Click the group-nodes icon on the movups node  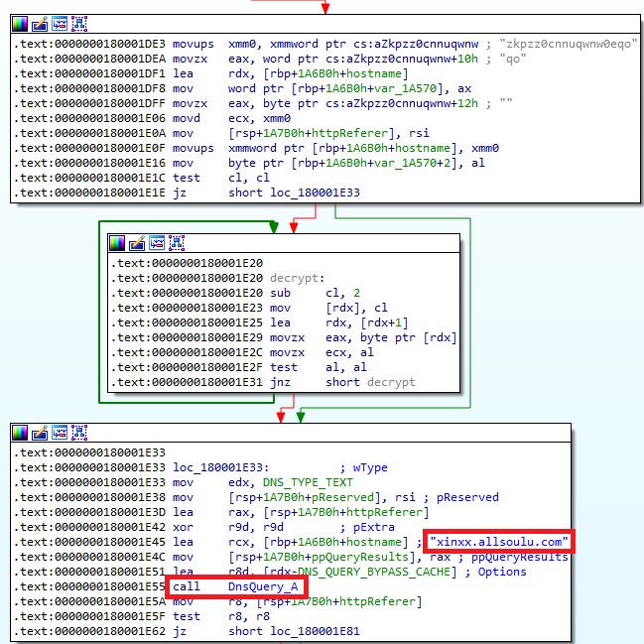(79, 24)
